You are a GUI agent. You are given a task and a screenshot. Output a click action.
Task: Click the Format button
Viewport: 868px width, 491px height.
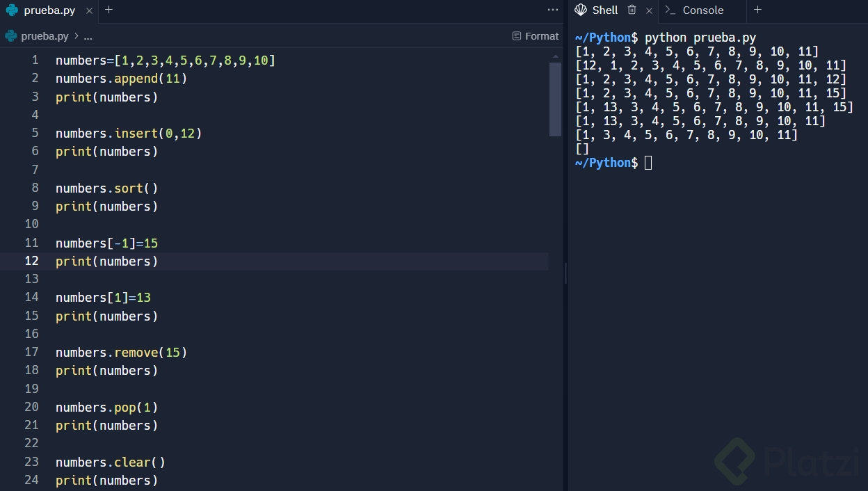pyautogui.click(x=541, y=35)
